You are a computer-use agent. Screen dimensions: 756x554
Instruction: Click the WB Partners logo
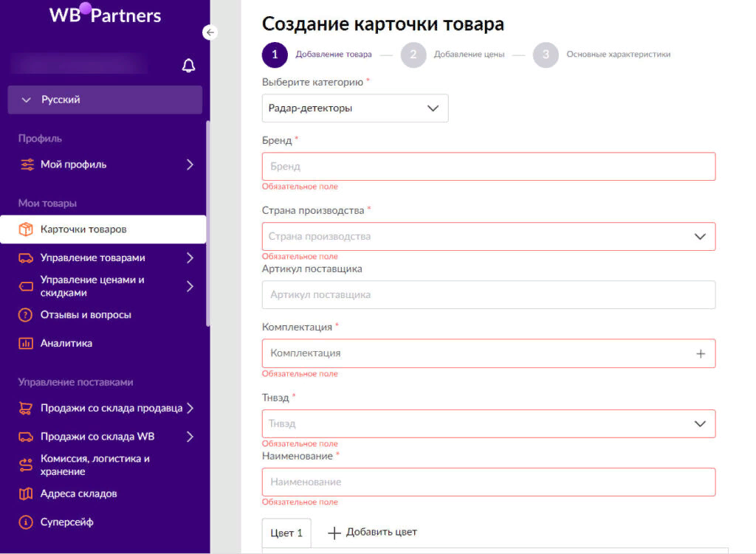click(x=104, y=14)
